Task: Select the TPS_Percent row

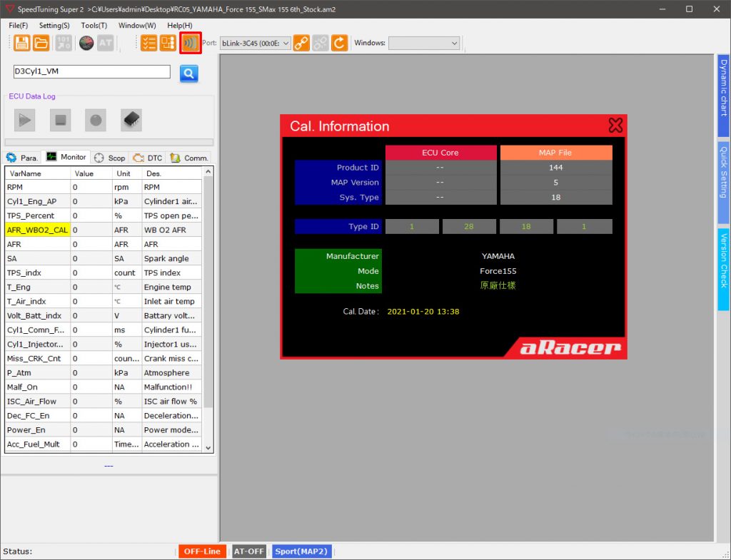Action: coord(104,215)
